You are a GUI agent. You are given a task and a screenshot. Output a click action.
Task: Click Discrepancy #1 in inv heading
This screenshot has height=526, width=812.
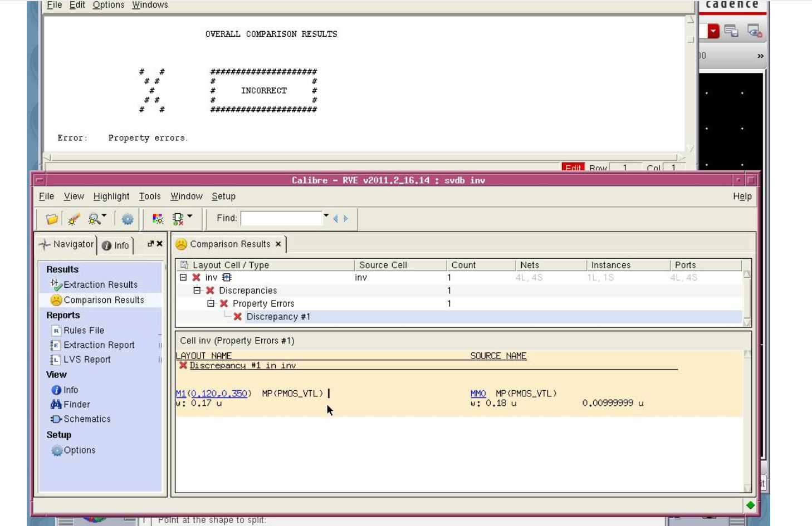click(x=243, y=366)
